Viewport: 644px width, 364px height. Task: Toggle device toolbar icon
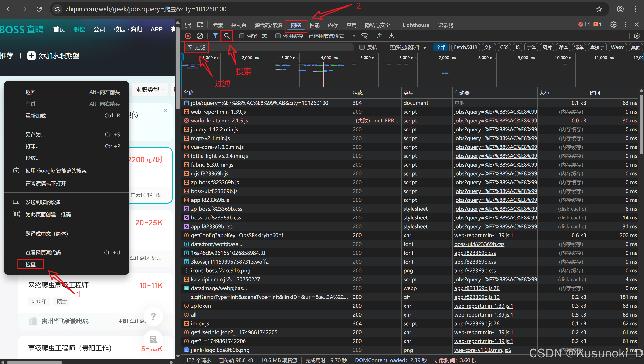click(x=200, y=25)
